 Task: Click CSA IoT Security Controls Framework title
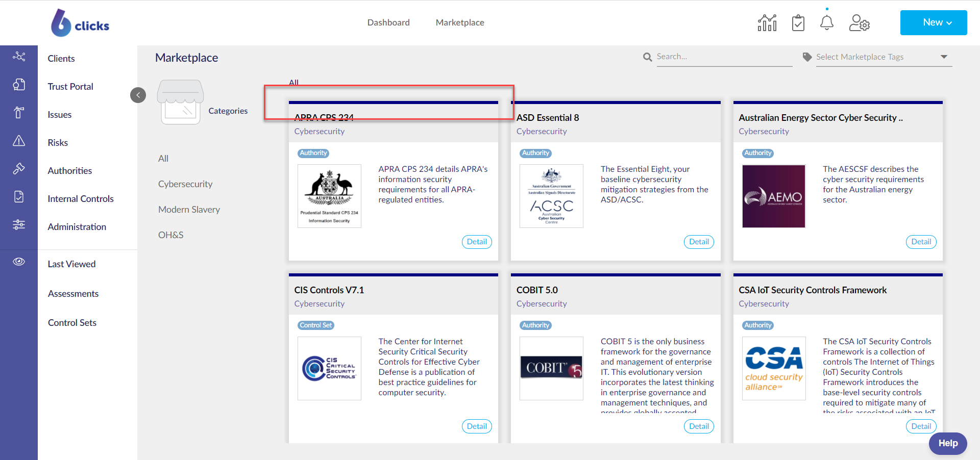[x=813, y=290]
